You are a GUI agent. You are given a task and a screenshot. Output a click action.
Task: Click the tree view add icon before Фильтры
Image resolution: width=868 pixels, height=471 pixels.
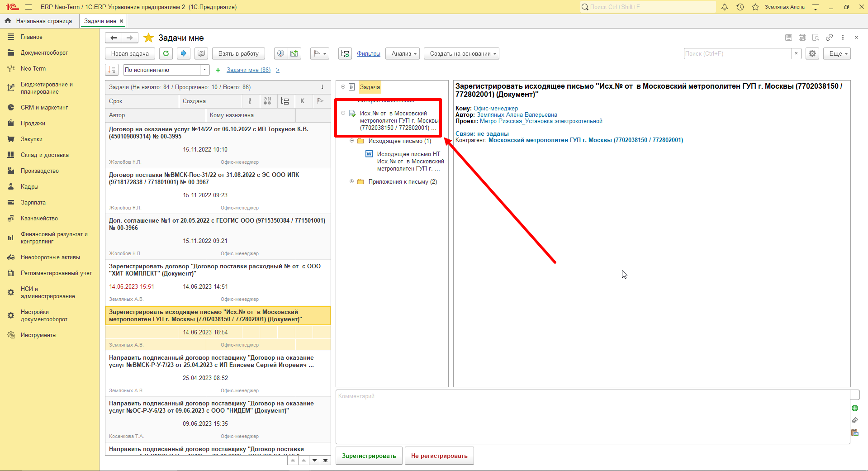[x=345, y=53]
